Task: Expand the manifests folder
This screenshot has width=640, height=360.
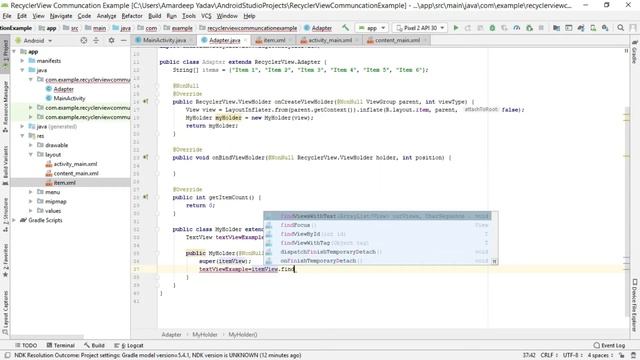Action: (x=22, y=61)
